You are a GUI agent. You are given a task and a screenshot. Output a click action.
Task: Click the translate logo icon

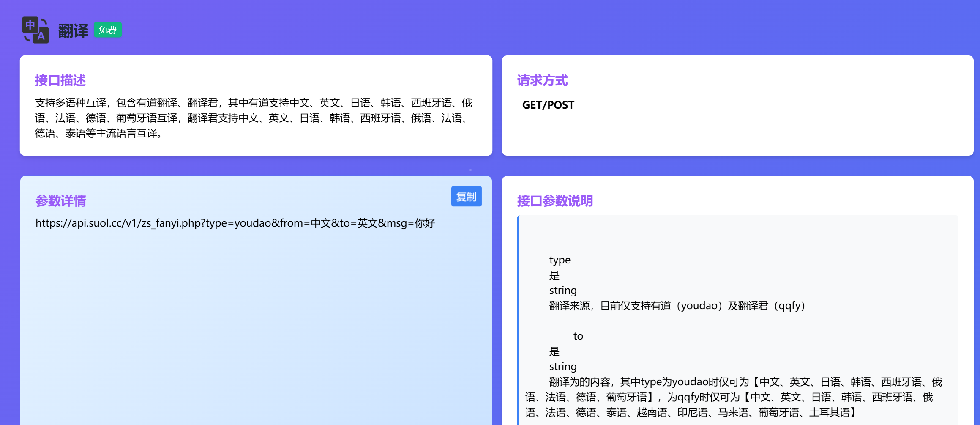pyautogui.click(x=35, y=30)
